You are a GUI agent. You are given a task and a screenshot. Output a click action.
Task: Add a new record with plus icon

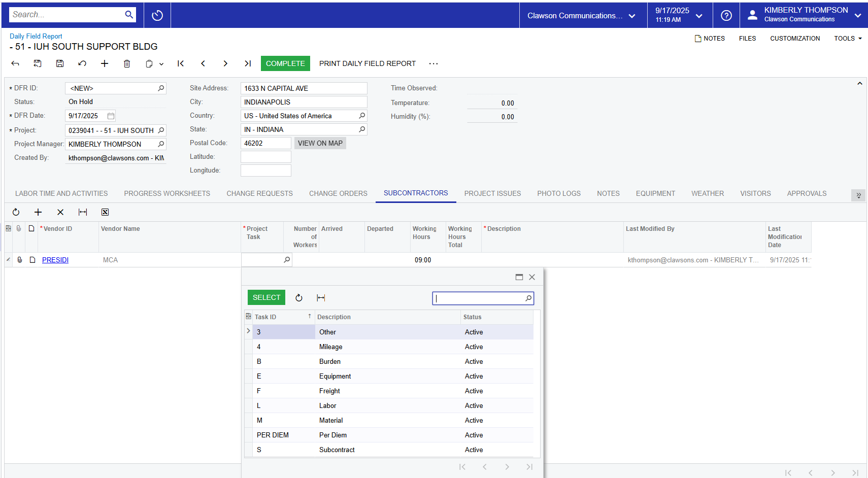pyautogui.click(x=105, y=63)
